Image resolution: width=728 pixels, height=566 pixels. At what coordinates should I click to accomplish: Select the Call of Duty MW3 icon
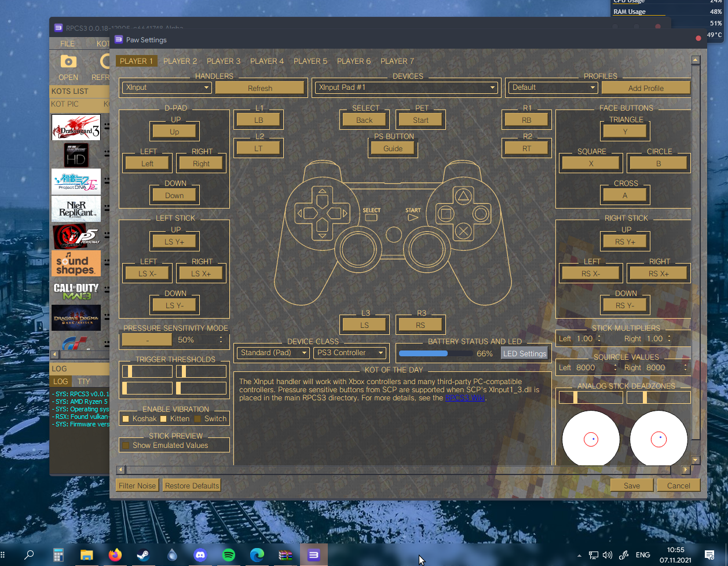(76, 290)
